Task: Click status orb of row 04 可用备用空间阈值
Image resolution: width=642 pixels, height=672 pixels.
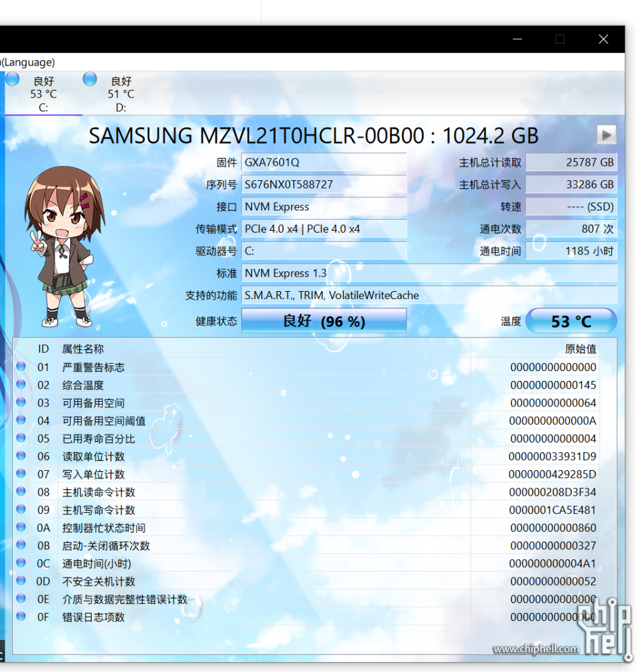Action: coord(21,420)
